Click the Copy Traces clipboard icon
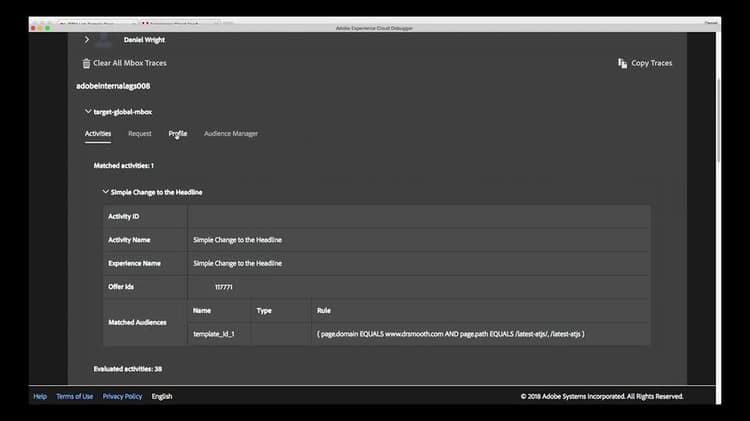Screen dimensions: 750x421 click(x=622, y=63)
